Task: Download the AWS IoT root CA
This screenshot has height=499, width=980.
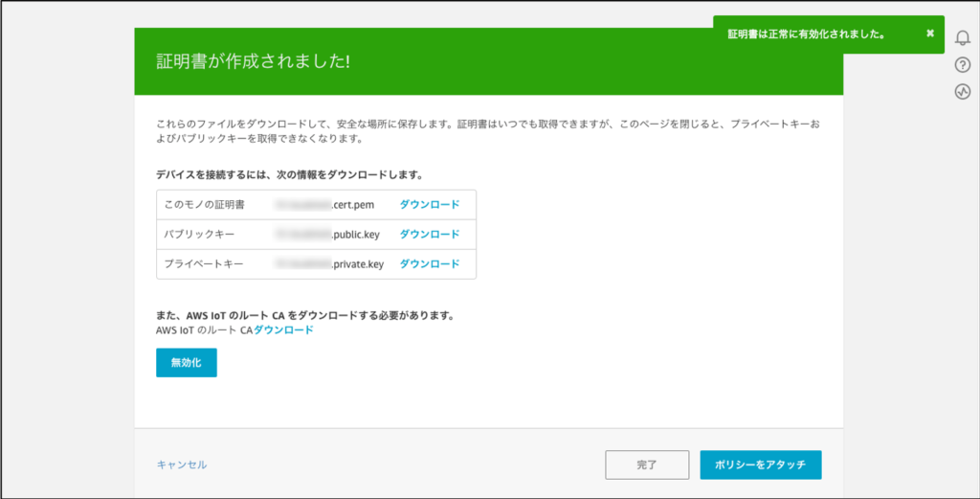Action: (x=283, y=329)
